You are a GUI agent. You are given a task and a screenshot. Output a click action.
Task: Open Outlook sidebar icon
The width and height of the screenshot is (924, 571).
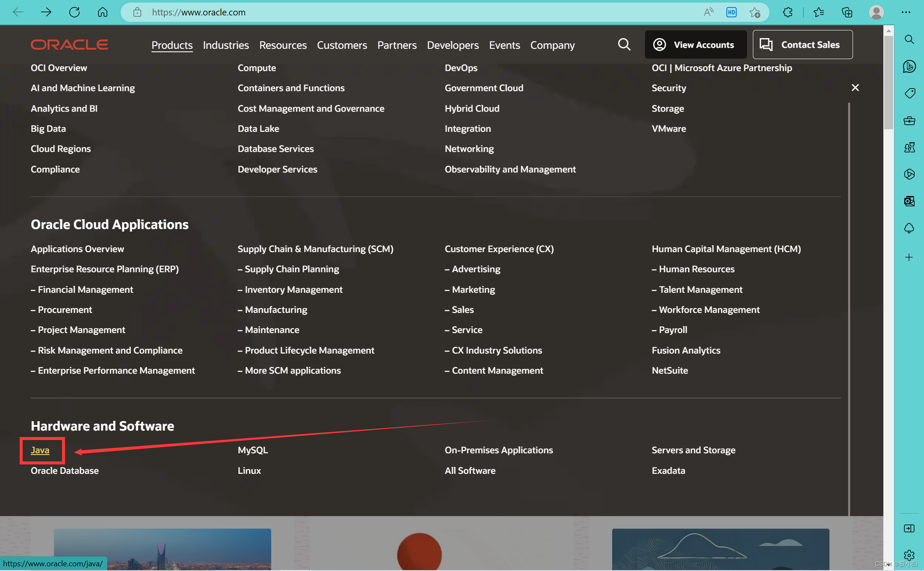pos(909,201)
